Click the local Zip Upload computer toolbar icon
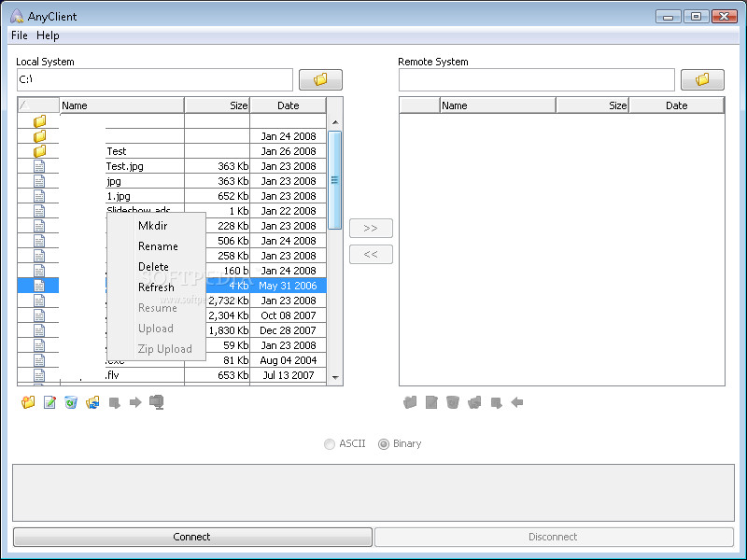Screen dimensions: 747x560 157,402
